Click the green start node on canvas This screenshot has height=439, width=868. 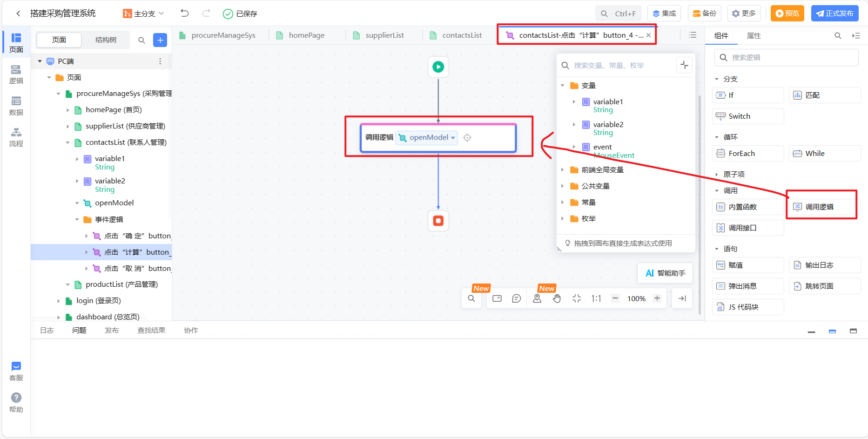point(438,67)
